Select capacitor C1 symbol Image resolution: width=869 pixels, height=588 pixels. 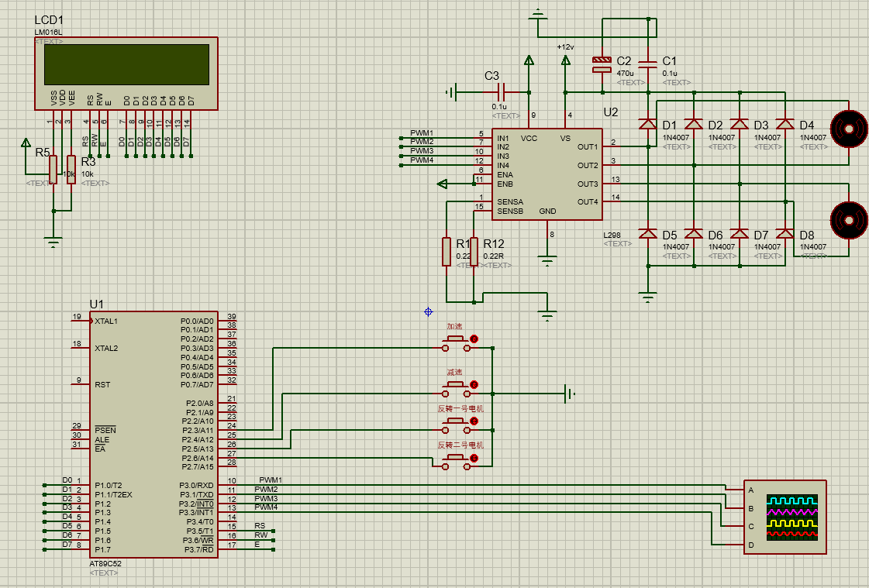coord(648,64)
